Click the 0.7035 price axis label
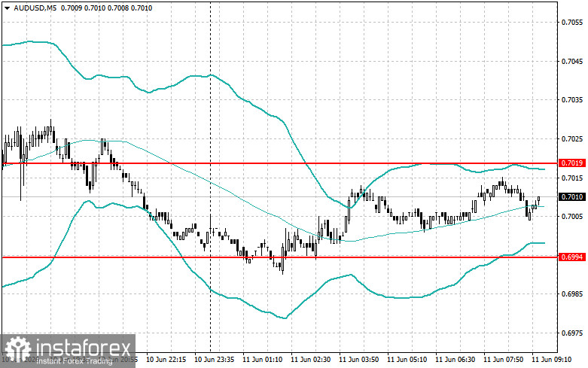 click(572, 99)
